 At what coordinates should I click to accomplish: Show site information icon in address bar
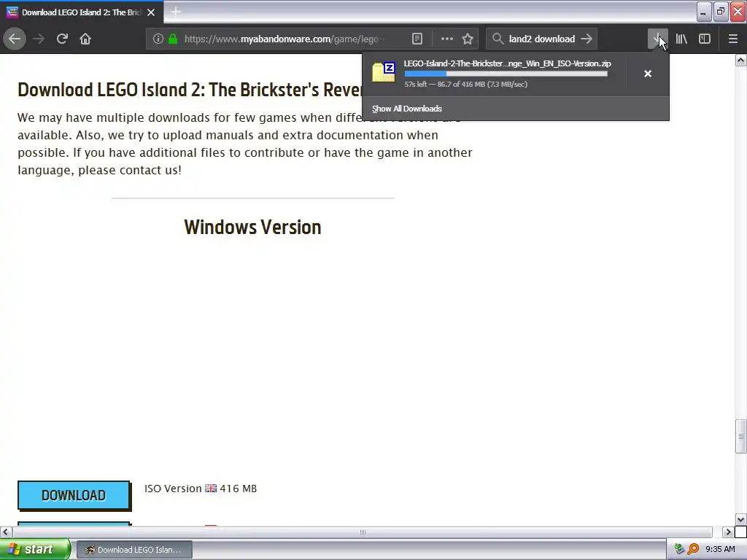(x=158, y=39)
